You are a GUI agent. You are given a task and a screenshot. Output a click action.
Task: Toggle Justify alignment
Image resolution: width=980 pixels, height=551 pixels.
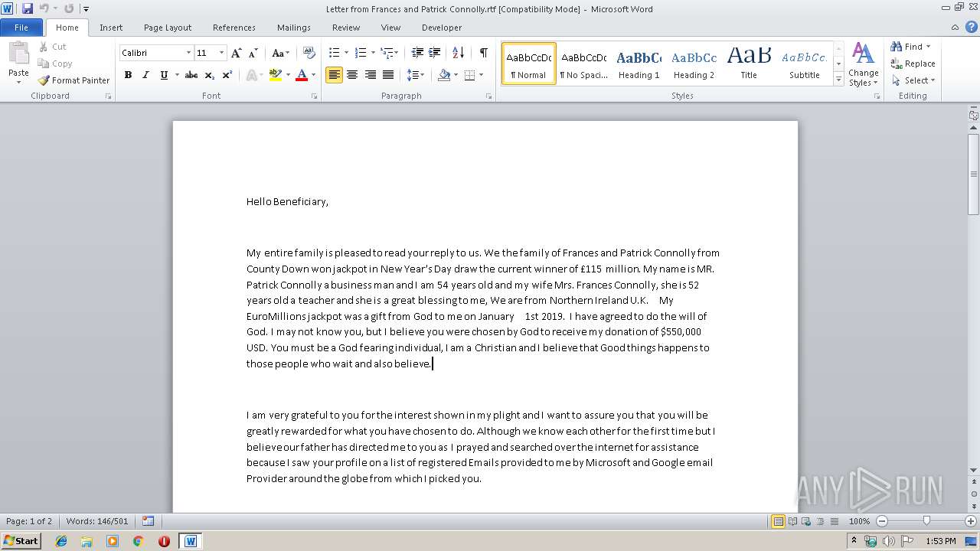tap(388, 75)
